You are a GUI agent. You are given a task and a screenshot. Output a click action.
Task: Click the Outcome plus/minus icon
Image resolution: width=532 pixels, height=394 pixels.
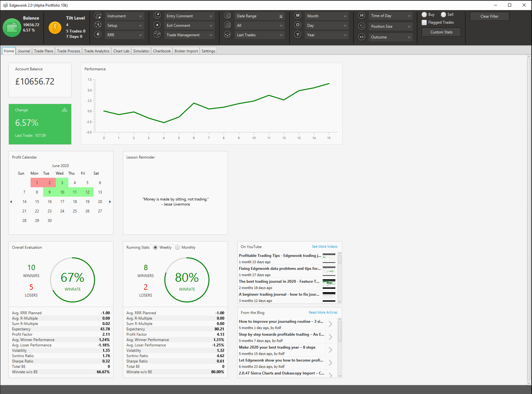click(362, 37)
